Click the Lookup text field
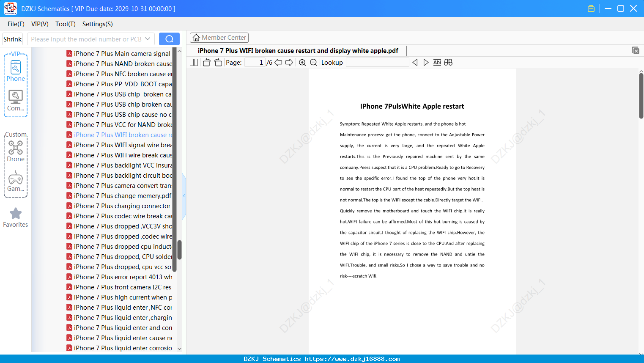The height and width of the screenshot is (363, 644). coord(377,63)
